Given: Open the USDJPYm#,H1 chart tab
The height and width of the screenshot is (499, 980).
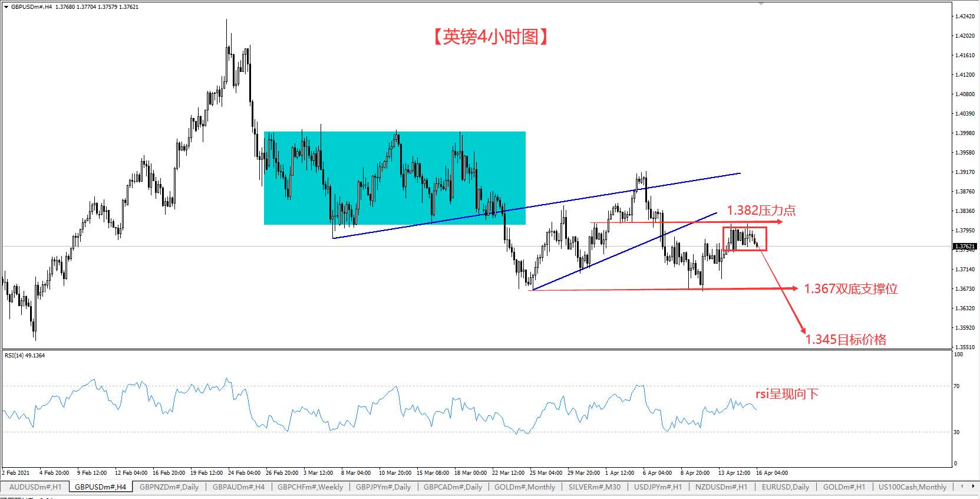Looking at the screenshot, I should tap(658, 487).
